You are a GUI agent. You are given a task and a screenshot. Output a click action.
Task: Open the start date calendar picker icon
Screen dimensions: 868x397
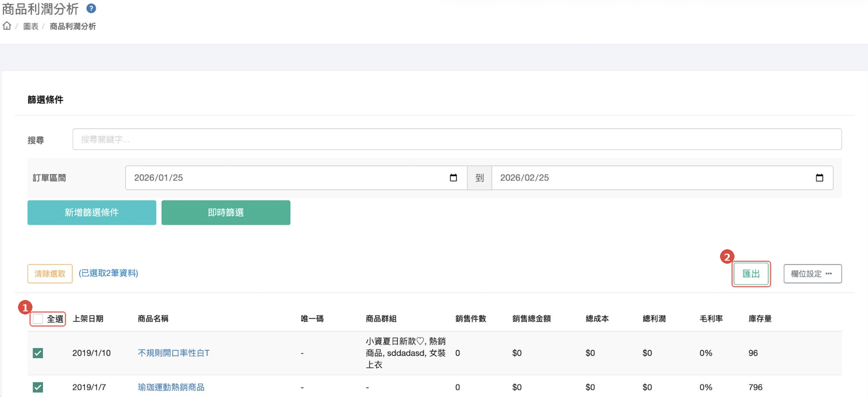453,178
